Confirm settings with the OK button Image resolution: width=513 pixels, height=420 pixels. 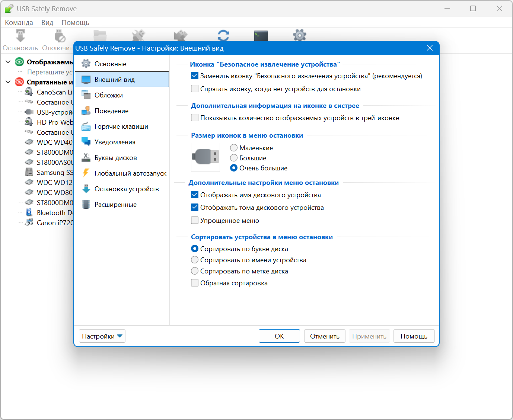279,336
